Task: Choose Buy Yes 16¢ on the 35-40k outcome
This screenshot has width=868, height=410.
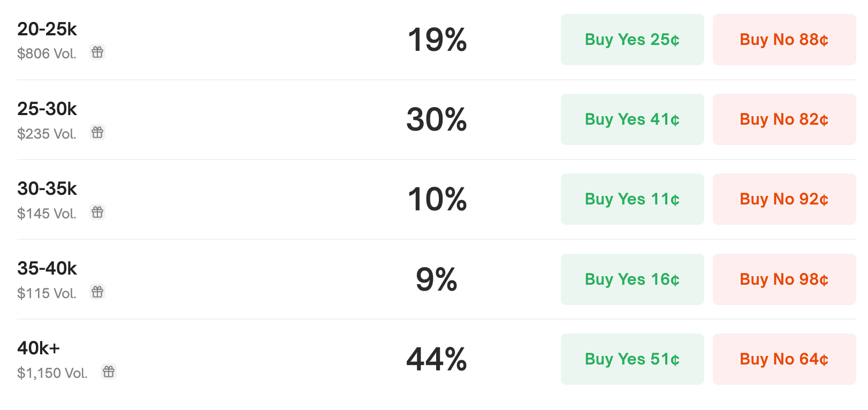Action: pyautogui.click(x=632, y=279)
